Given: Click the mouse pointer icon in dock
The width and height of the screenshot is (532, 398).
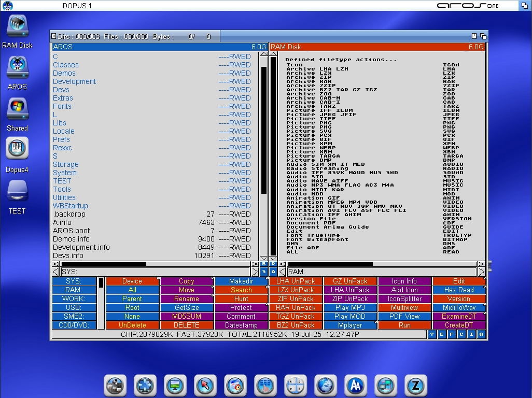Looking at the screenshot, I should tap(205, 386).
